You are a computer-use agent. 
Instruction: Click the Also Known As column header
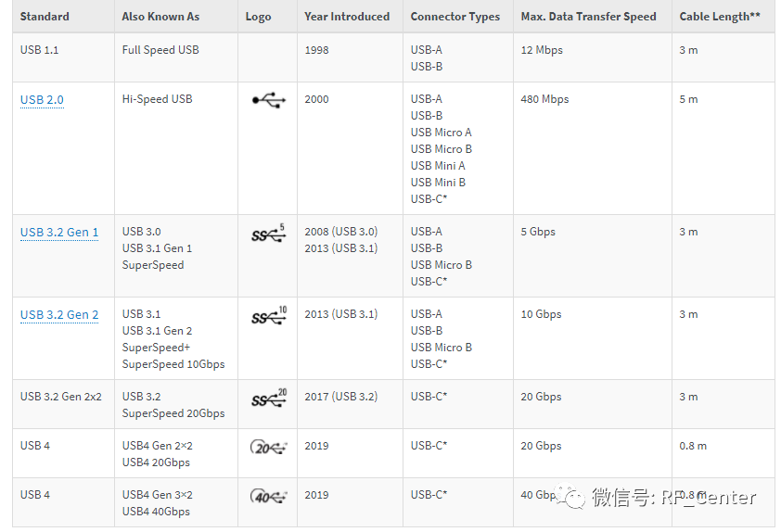tap(160, 17)
